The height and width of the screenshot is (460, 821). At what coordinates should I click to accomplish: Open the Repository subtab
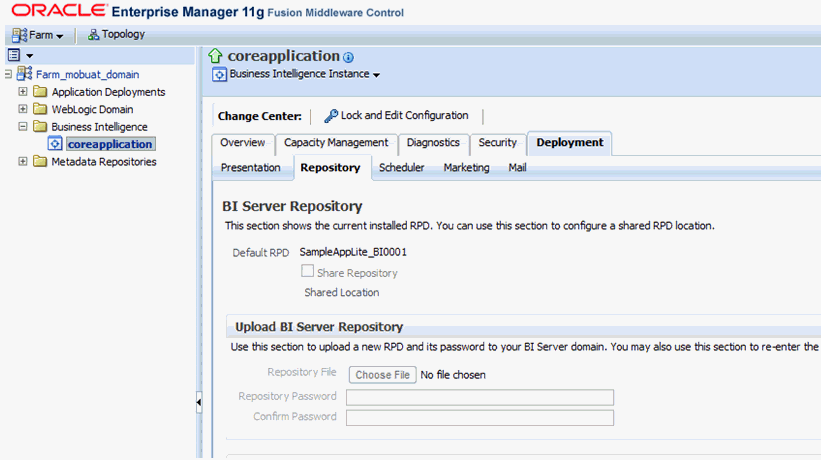point(330,168)
